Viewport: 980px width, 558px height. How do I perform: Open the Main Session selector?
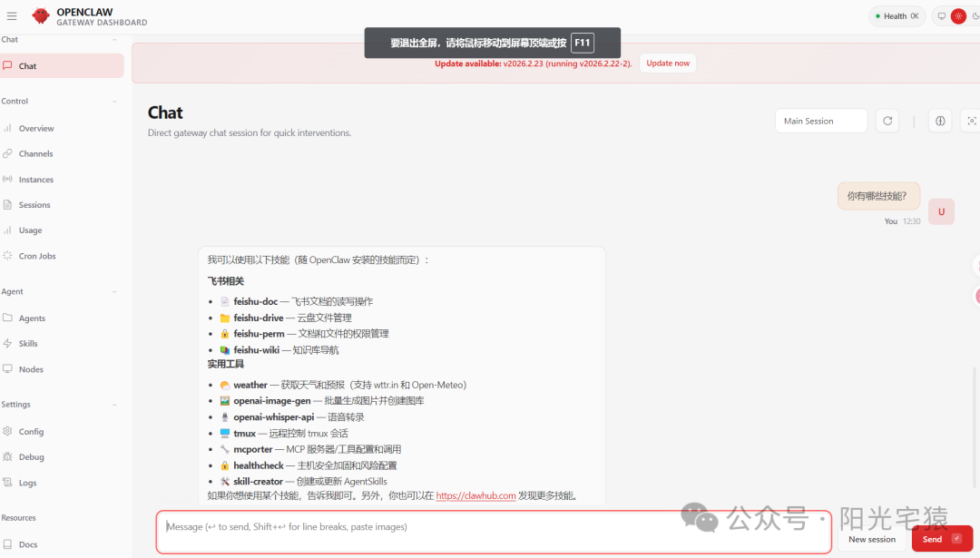pyautogui.click(x=821, y=121)
